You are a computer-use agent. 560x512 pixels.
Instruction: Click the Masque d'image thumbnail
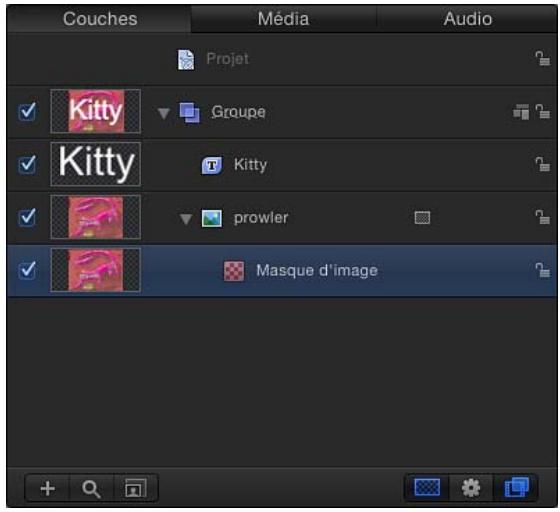click(x=96, y=270)
